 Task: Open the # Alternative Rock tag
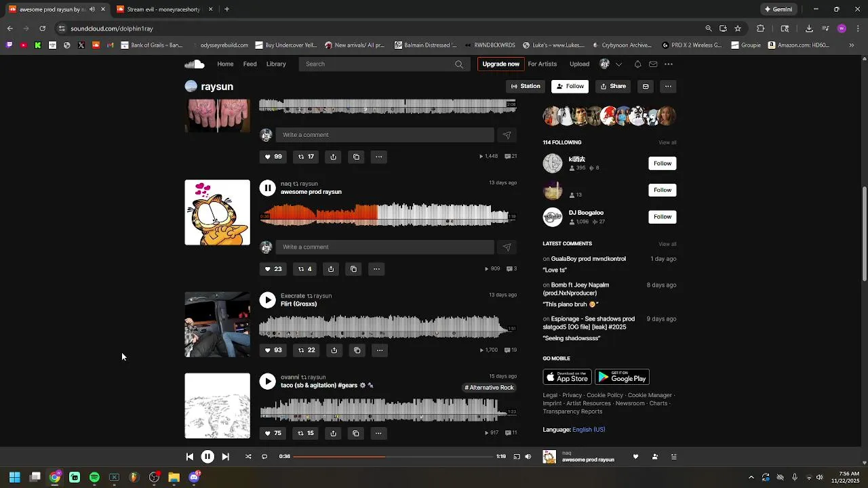click(490, 388)
